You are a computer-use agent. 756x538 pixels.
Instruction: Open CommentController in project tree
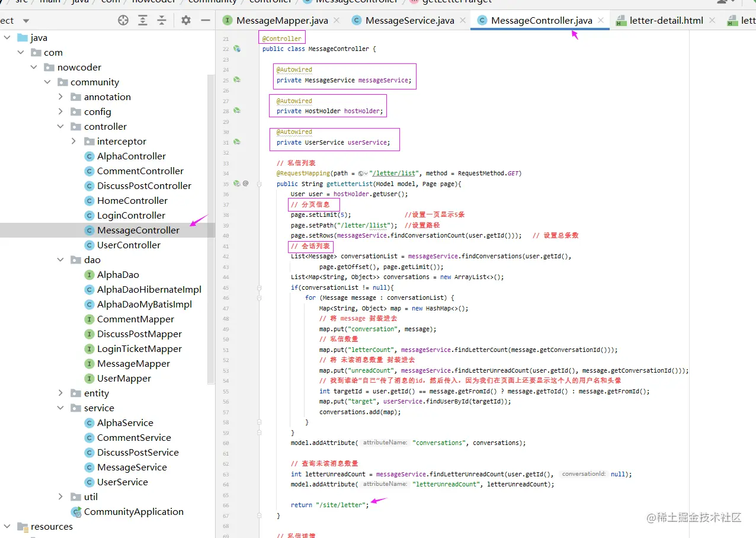click(x=140, y=171)
